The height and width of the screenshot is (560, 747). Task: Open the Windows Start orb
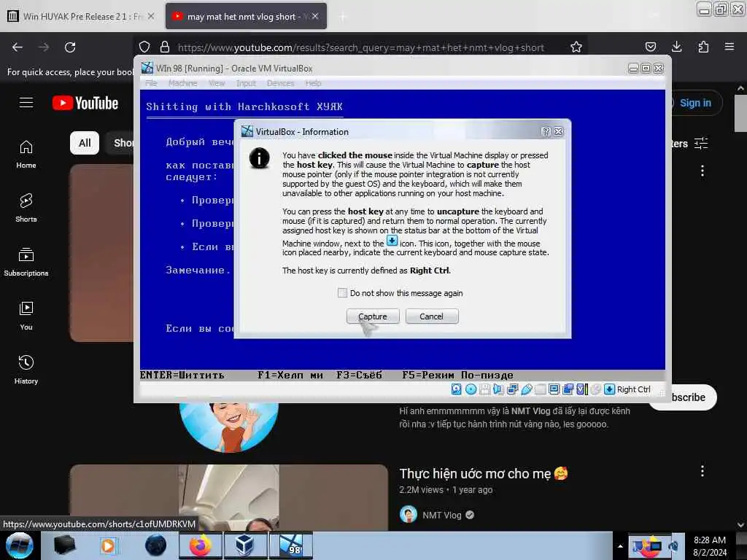click(19, 545)
